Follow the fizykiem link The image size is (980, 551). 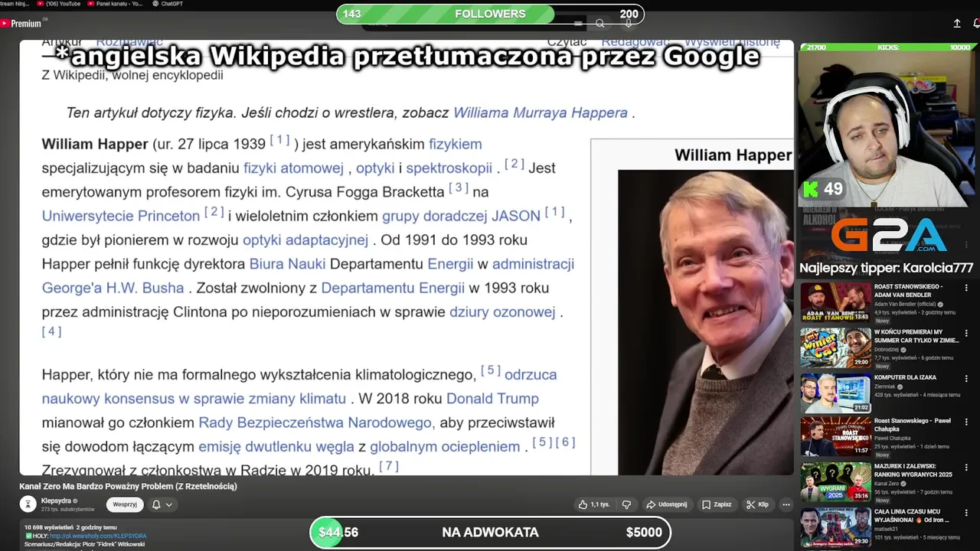[455, 144]
